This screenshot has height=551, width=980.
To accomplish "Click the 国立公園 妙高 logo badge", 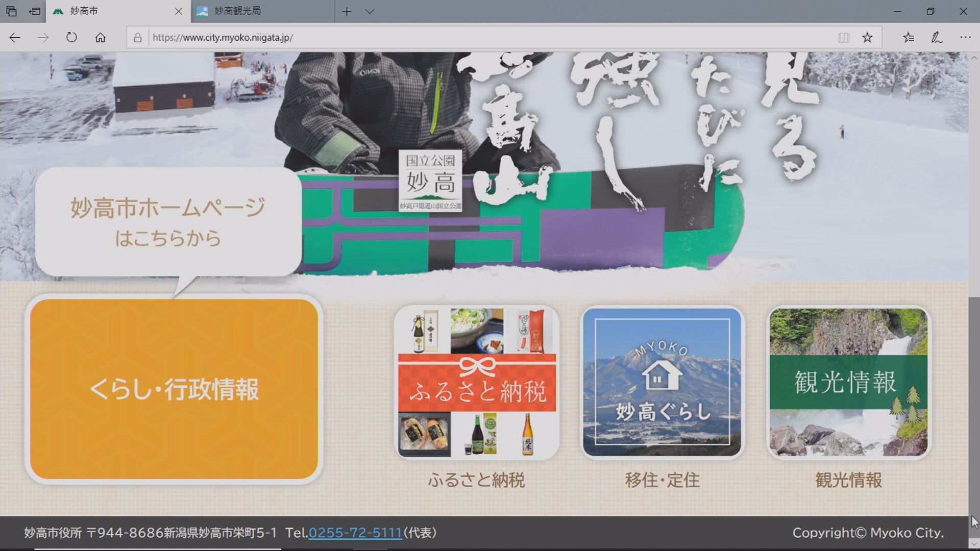I will click(x=430, y=180).
